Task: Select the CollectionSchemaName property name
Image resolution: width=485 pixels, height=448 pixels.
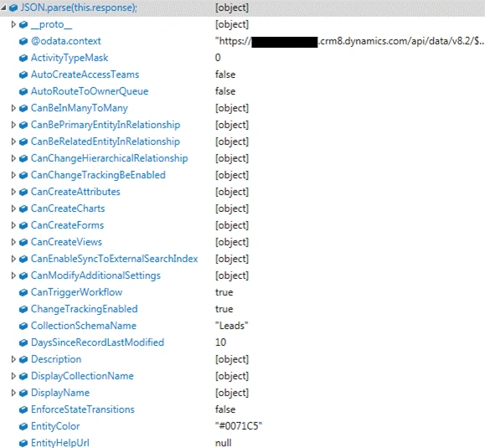Action: click(x=84, y=326)
